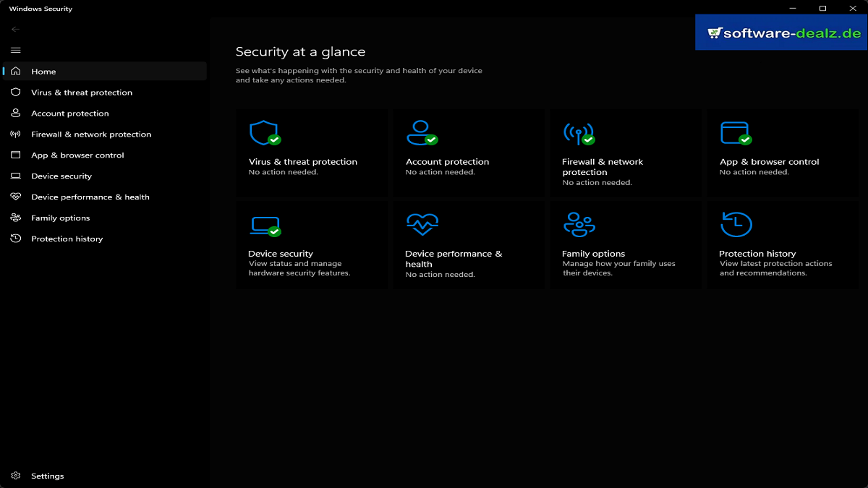Click the Home house icon in sidebar
Screen dimensions: 868x488
pyautogui.click(x=14, y=71)
